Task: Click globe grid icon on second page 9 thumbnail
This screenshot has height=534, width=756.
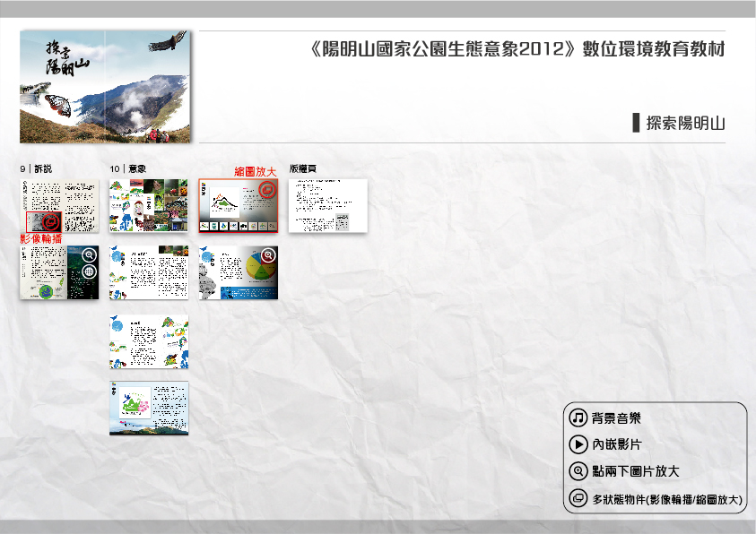Action: (89, 271)
